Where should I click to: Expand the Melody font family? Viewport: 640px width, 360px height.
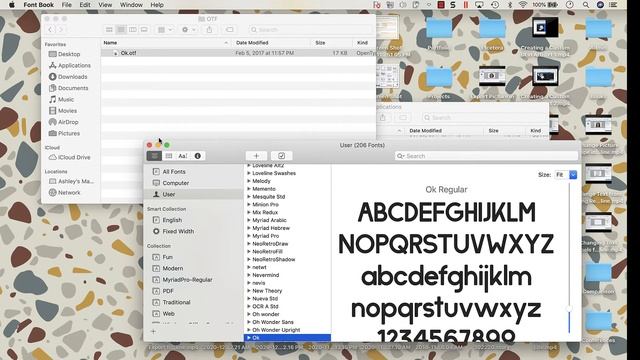tap(249, 181)
